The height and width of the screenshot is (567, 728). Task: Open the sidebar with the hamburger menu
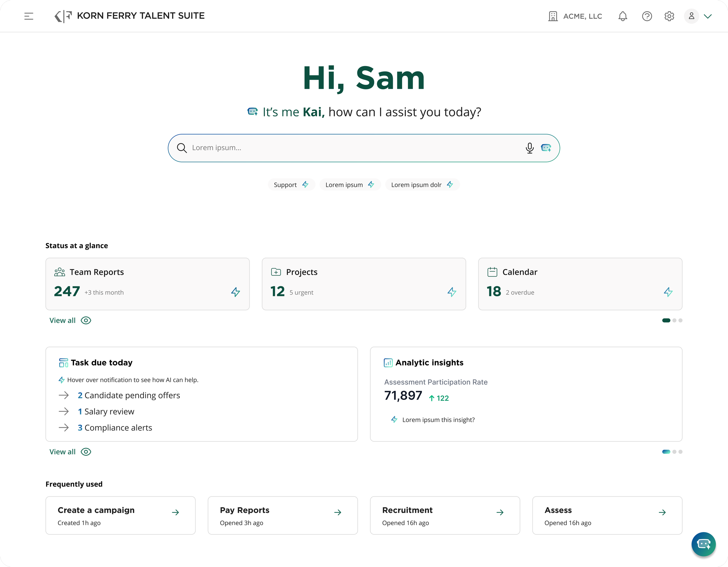tap(29, 16)
